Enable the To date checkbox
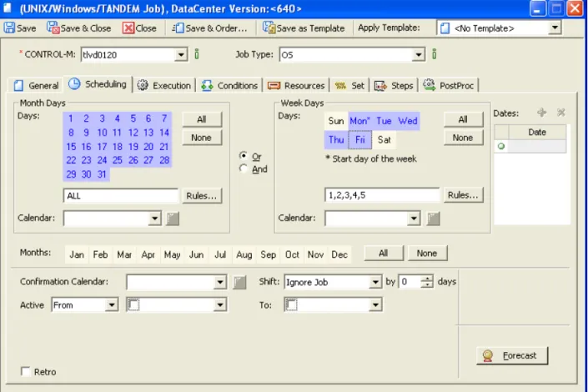The height and width of the screenshot is (392, 588). point(292,305)
